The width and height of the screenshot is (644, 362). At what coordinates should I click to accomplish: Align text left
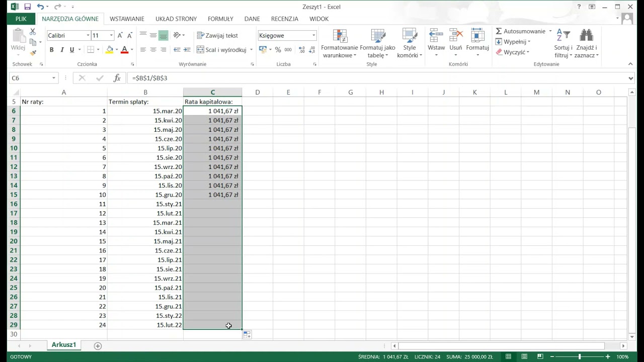[x=143, y=50]
